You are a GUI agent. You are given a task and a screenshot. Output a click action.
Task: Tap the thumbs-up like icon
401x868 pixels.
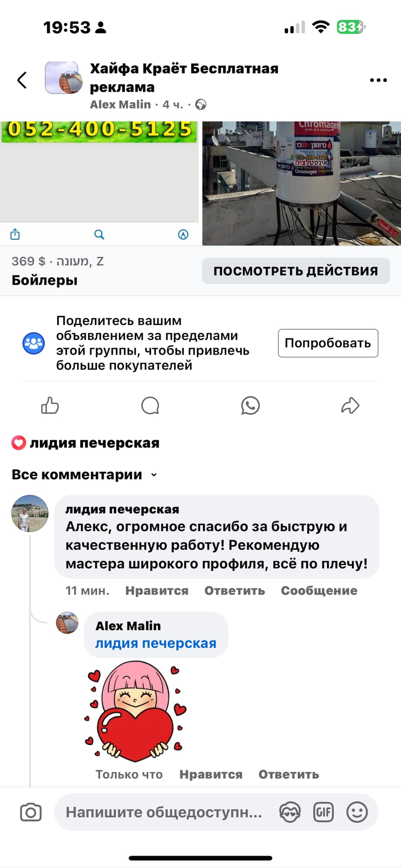click(x=50, y=406)
